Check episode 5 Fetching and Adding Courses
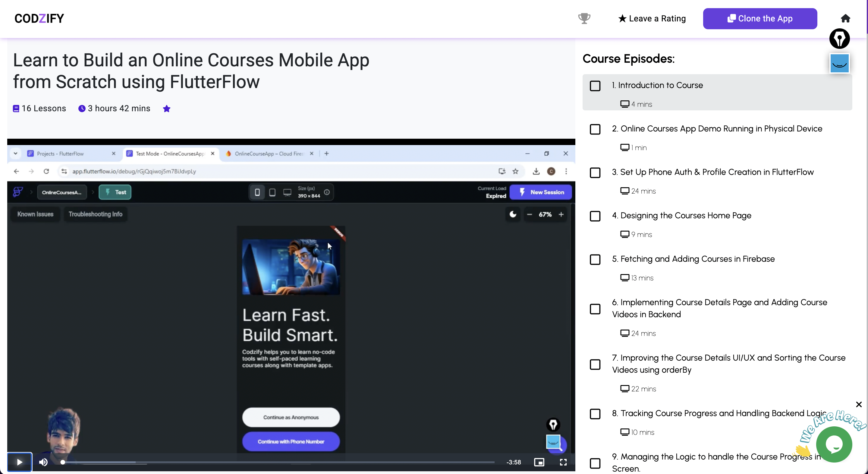 point(595,260)
